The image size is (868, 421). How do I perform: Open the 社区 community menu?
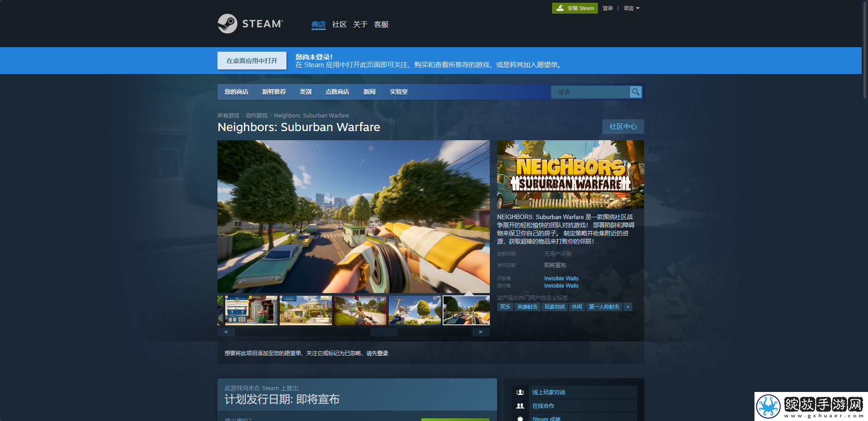(339, 24)
